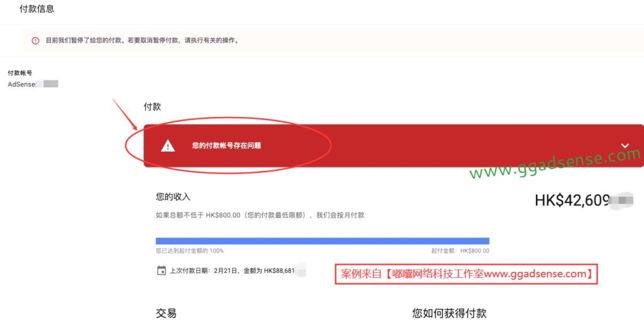
Task: Click the 付款信息 page heading
Action: pyautogui.click(x=37, y=9)
